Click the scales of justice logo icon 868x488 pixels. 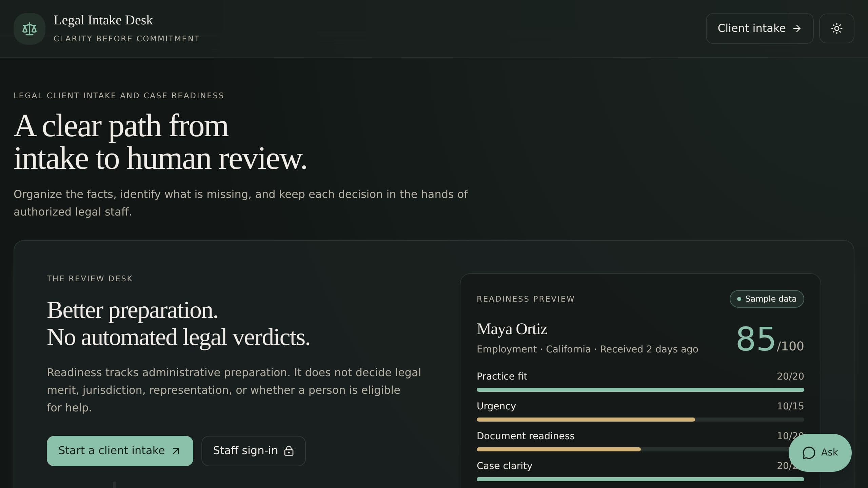(29, 29)
